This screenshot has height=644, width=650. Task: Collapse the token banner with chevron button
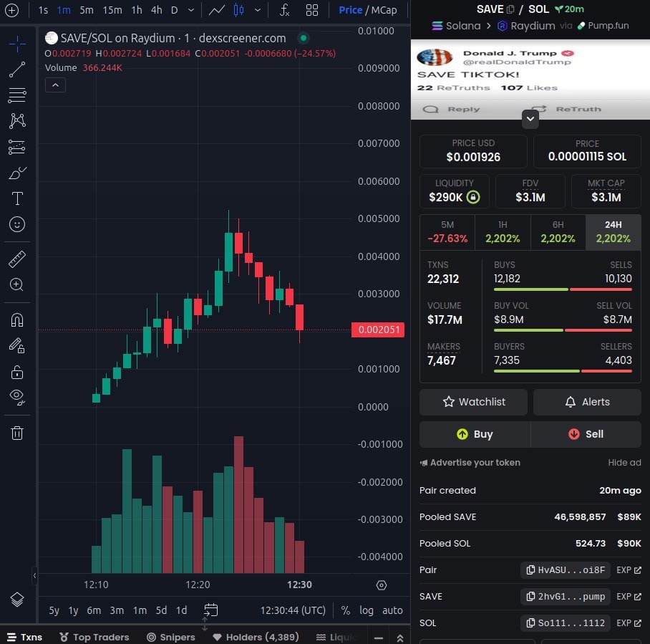tap(530, 119)
